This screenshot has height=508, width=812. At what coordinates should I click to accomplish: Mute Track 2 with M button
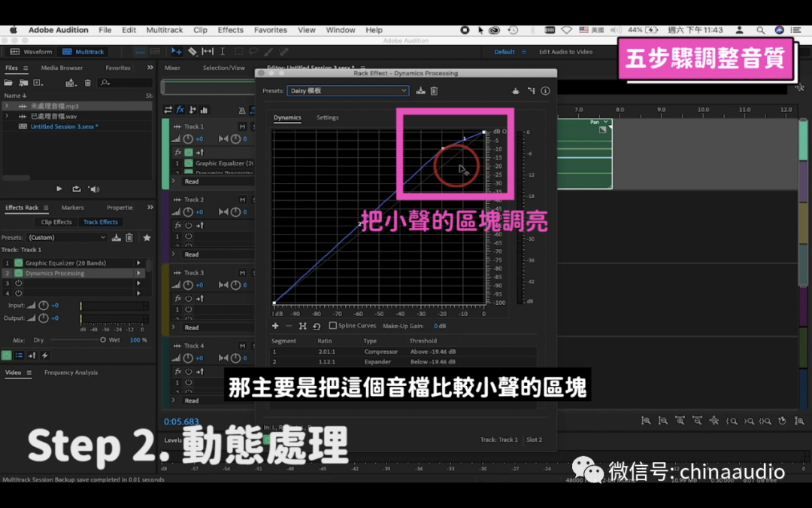(242, 199)
